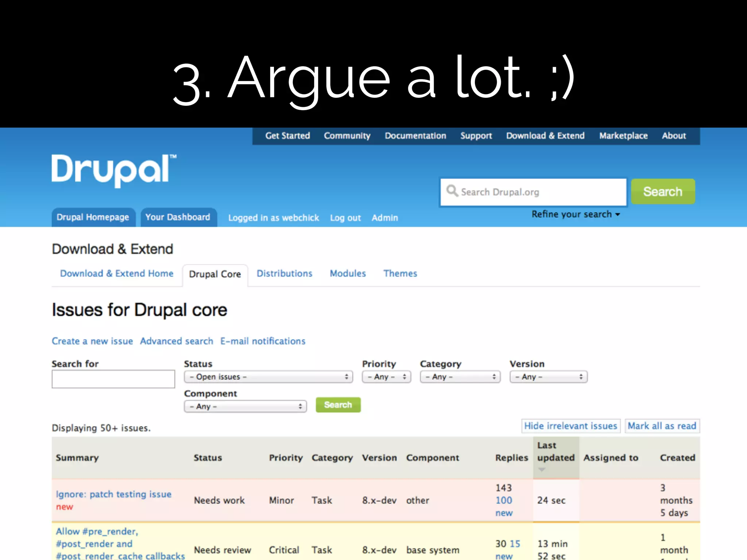Viewport: 747px width, 560px height.
Task: Click the Search for text field
Action: (x=113, y=379)
